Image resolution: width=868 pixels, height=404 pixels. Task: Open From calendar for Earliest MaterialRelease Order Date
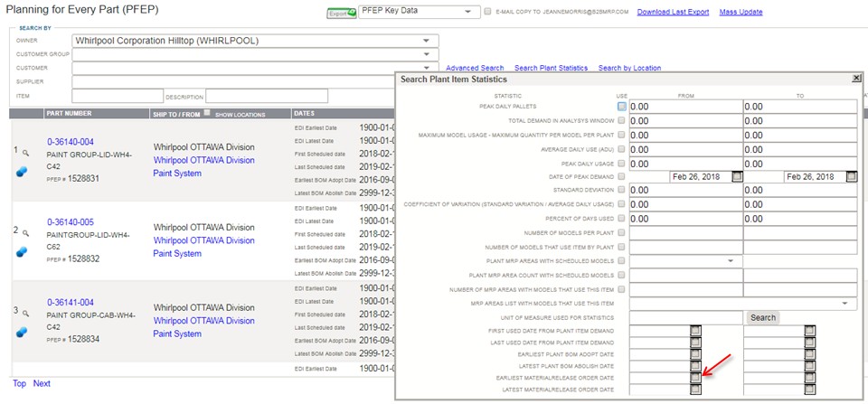click(x=696, y=378)
